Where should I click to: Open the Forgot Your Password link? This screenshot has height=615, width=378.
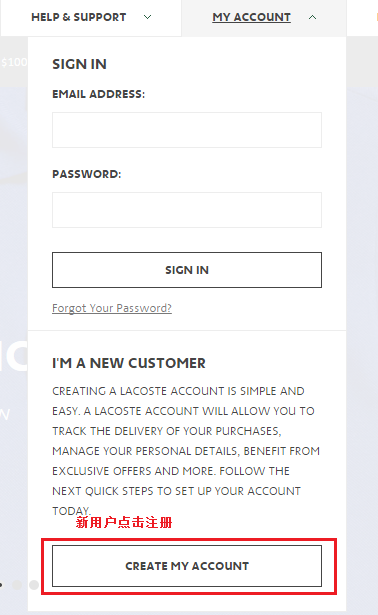click(x=112, y=308)
